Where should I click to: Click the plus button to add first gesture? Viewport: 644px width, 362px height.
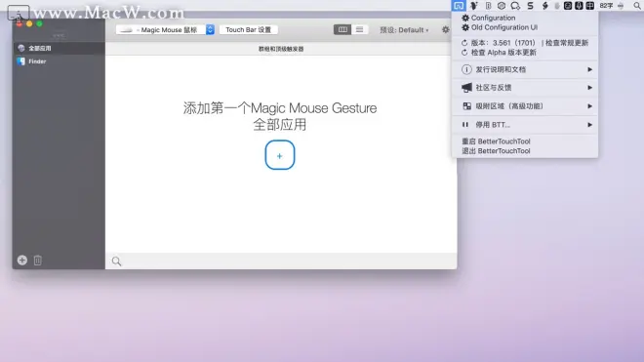click(x=280, y=155)
